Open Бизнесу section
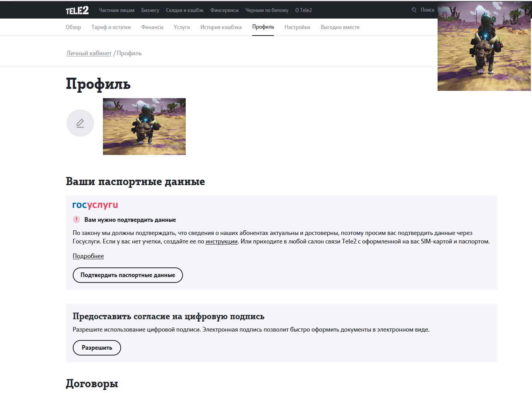The width and height of the screenshot is (532, 393). [150, 10]
